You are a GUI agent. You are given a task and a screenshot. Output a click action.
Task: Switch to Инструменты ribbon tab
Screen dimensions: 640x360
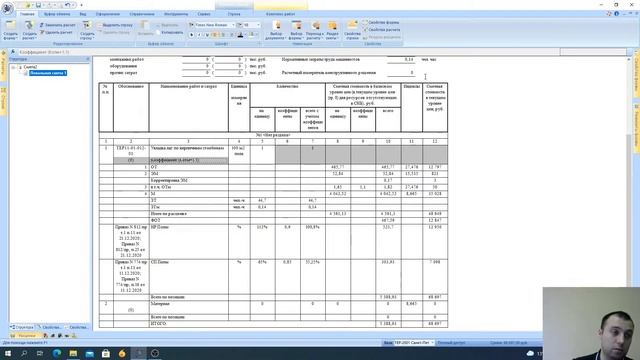pyautogui.click(x=176, y=14)
